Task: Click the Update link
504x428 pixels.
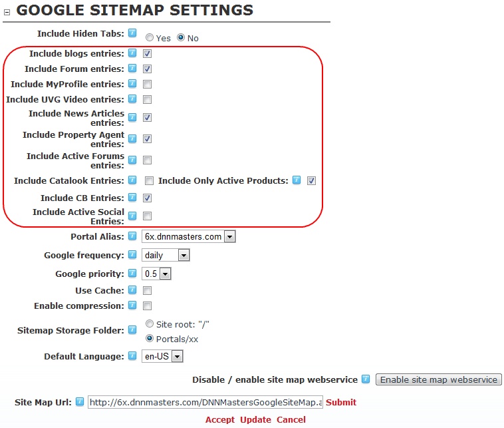Action: [255, 419]
